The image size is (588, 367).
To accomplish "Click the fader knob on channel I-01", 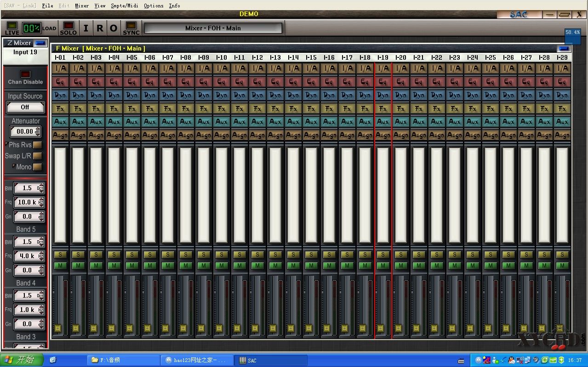I will click(57, 328).
